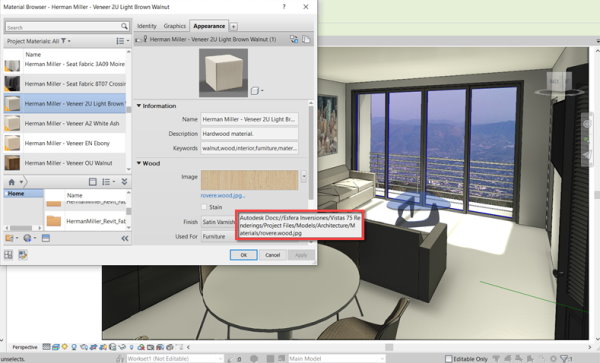Click the Search materials field
Viewport: 600px width, 363px height.
(x=63, y=27)
